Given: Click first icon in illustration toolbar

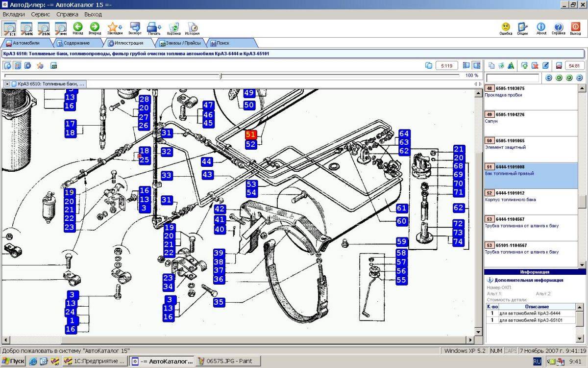Looking at the screenshot, I should pos(8,65).
